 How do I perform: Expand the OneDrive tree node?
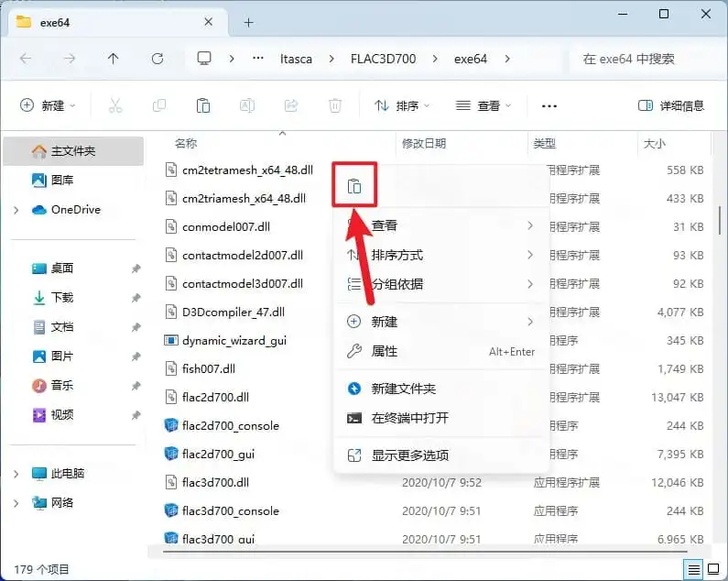[x=16, y=210]
